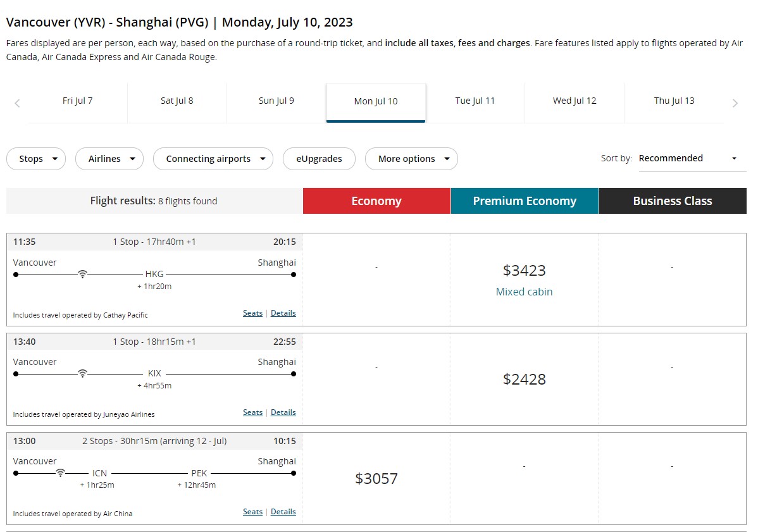Expand the Airlines filter dropdown
Viewport: 758px width, 532px height.
[109, 159]
